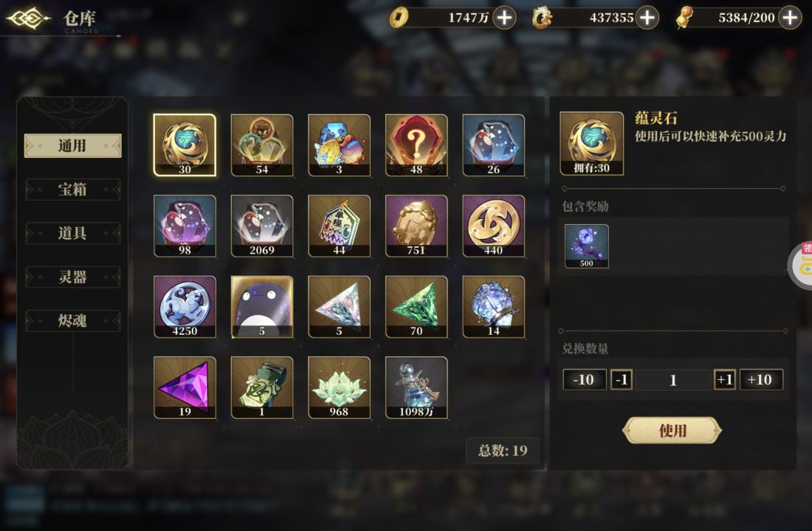The width and height of the screenshot is (812, 531).
Task: Select the green triangle gem with count 70
Action: (x=416, y=307)
